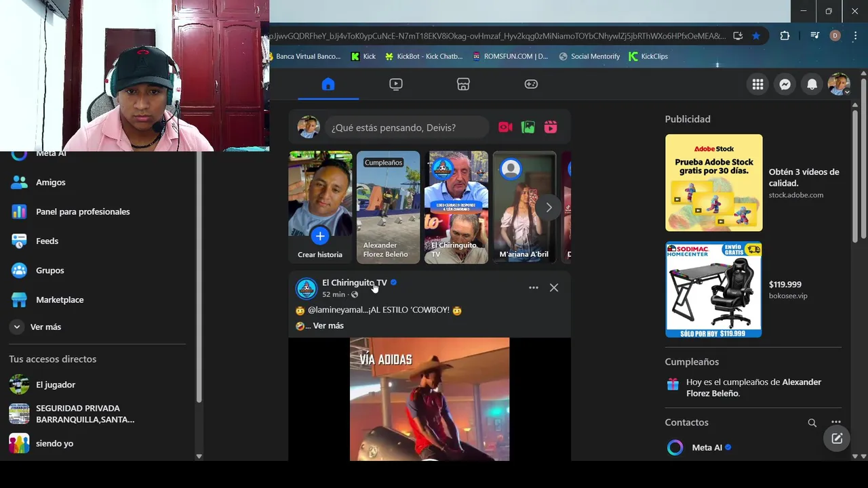This screenshot has height=488, width=868.
Task: Open the Chrome profile D avatar
Action: click(x=835, y=36)
